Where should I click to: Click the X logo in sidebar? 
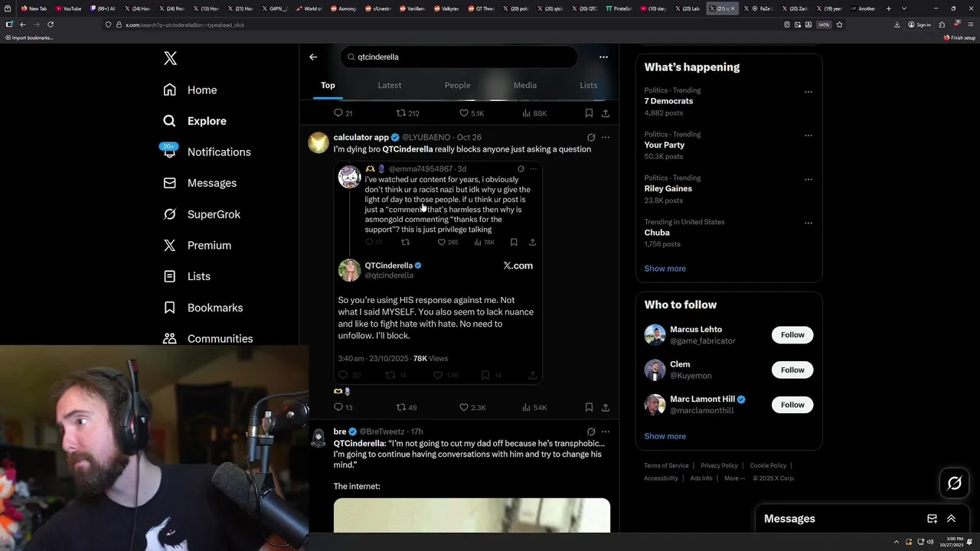[170, 58]
